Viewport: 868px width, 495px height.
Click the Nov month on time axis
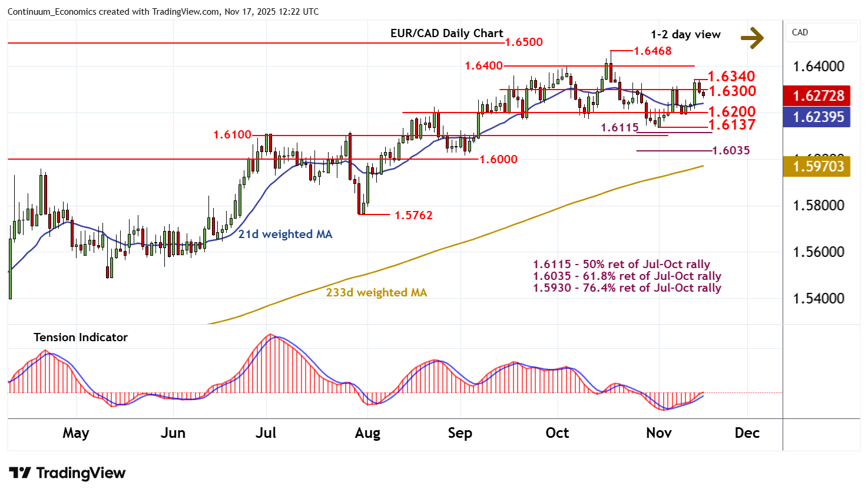[658, 433]
